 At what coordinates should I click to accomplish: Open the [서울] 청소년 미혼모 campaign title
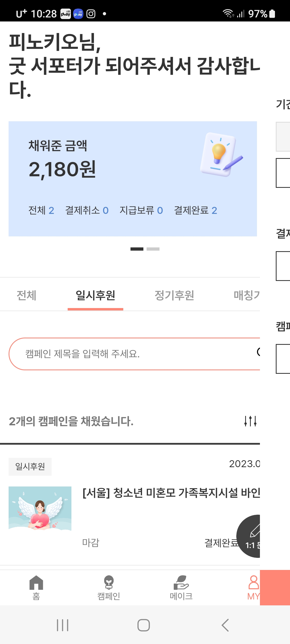[171, 493]
